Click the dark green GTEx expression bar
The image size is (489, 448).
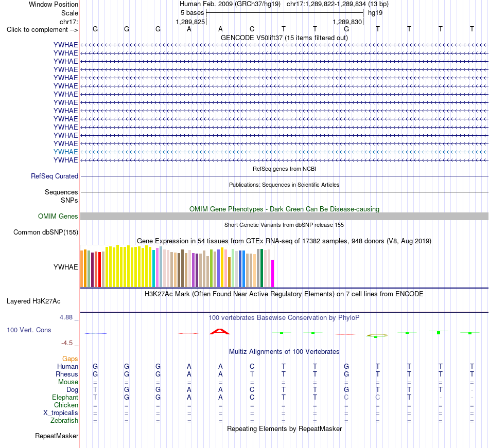tap(261, 268)
